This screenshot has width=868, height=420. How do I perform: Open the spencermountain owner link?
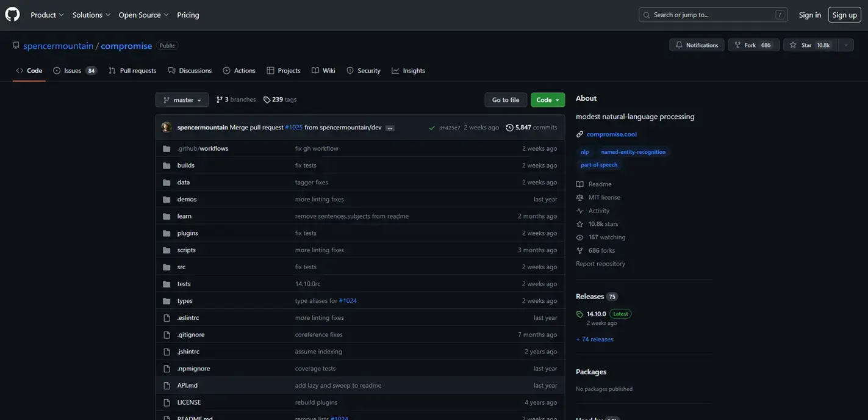59,46
